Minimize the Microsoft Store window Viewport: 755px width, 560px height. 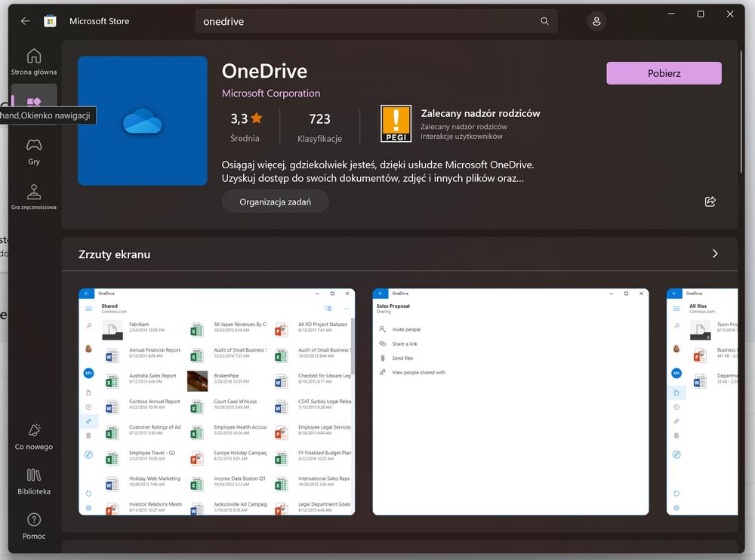click(x=671, y=14)
